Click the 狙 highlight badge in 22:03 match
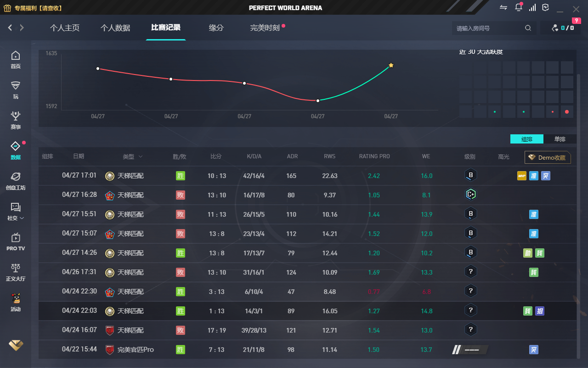The width and height of the screenshot is (588, 368). click(x=540, y=311)
